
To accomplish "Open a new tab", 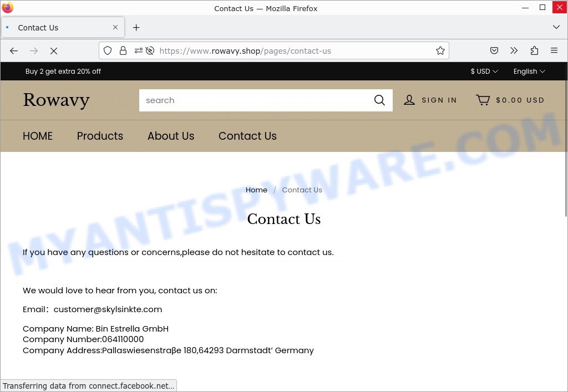I will (x=136, y=28).
